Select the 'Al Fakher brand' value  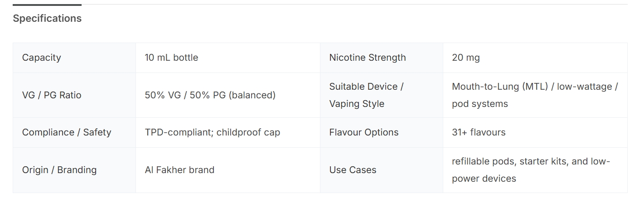click(179, 170)
